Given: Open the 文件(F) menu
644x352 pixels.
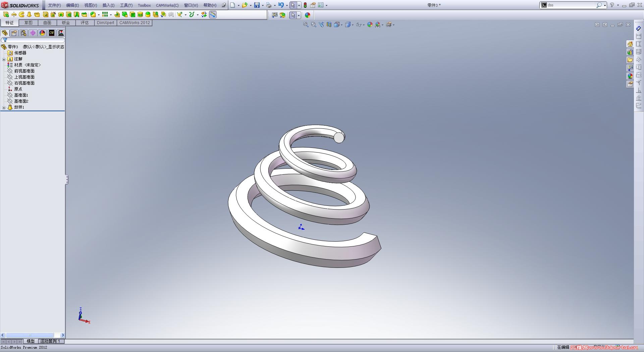Looking at the screenshot, I should (x=54, y=5).
